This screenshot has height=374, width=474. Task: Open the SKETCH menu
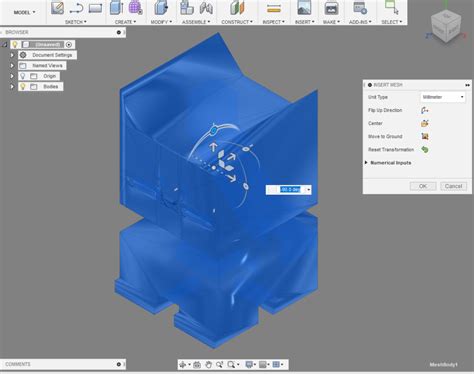(76, 22)
